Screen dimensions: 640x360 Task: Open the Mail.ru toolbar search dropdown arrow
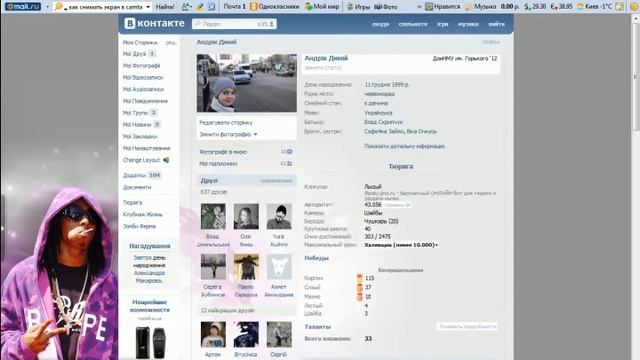[x=148, y=7]
